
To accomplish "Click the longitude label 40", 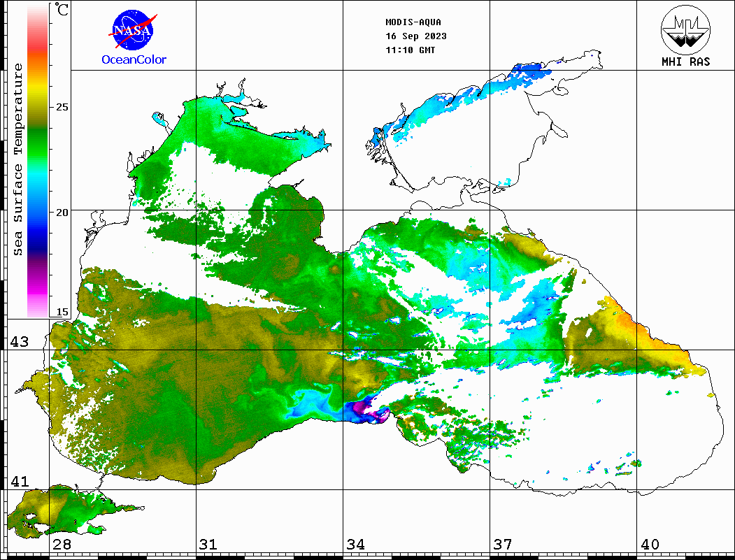I will [x=650, y=544].
